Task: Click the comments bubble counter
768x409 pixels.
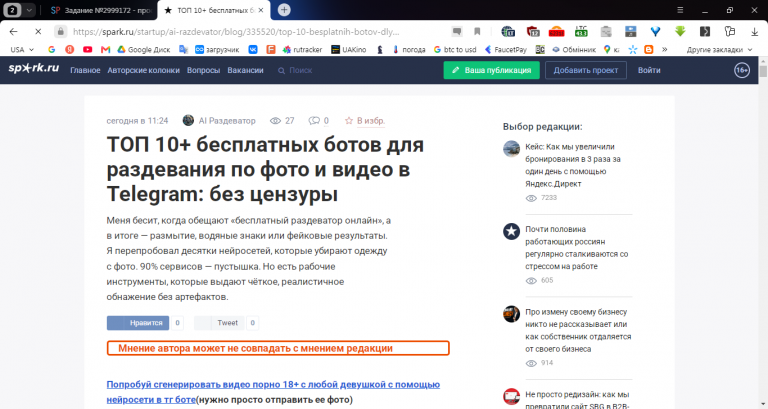Action: coord(318,120)
